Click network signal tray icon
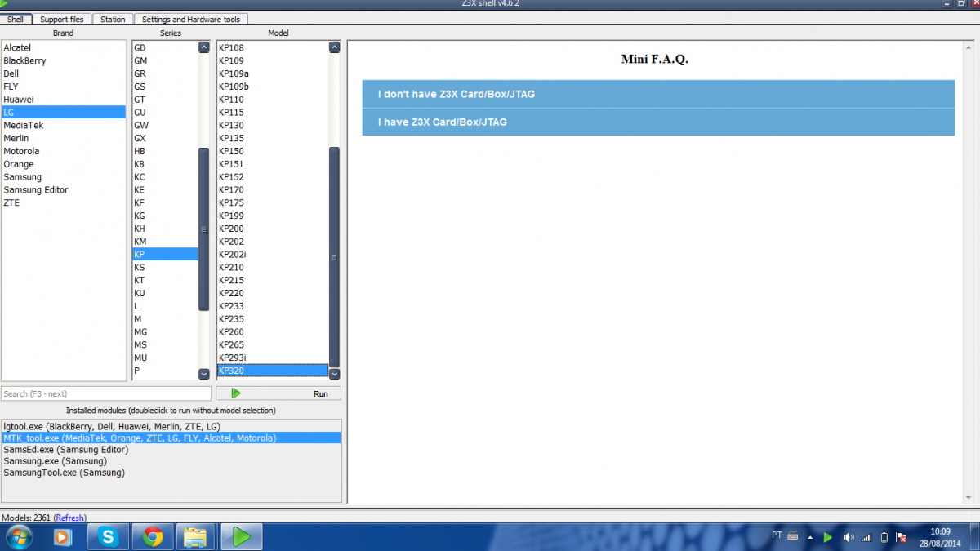This screenshot has width=980, height=551. 866,537
